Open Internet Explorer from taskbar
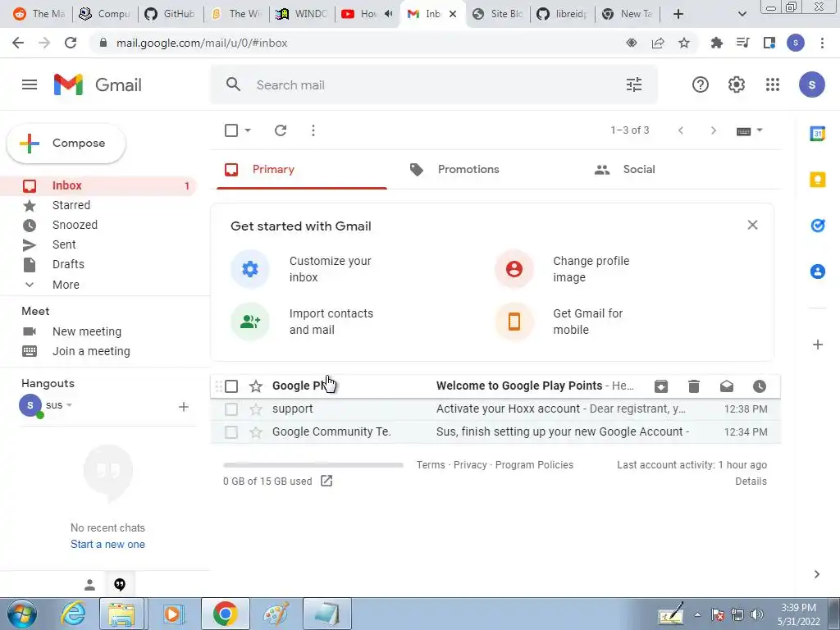840x630 pixels. pos(73,614)
